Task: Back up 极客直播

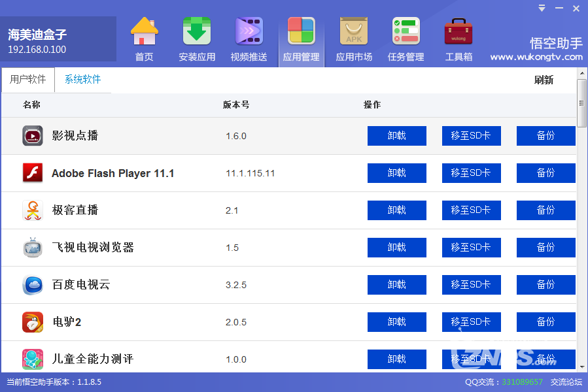Action: pos(546,210)
